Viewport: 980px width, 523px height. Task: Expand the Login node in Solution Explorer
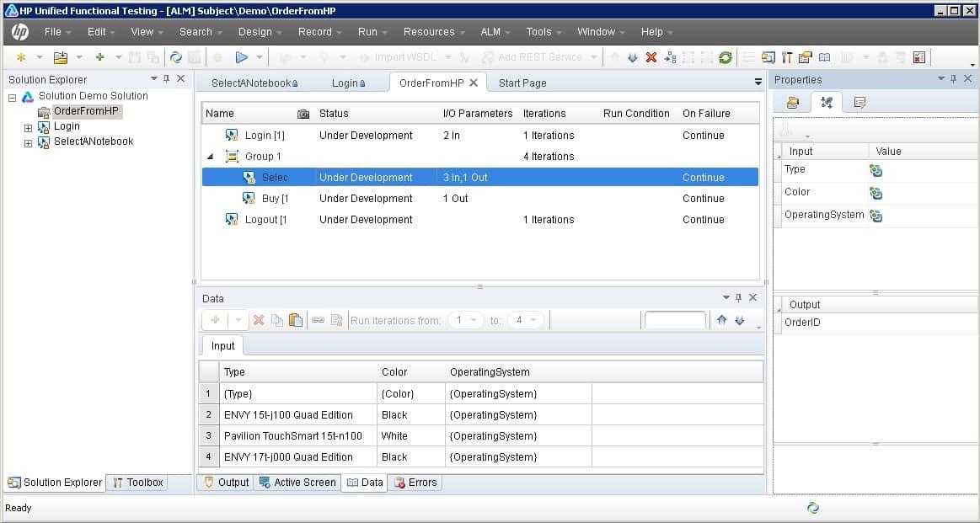(x=28, y=128)
